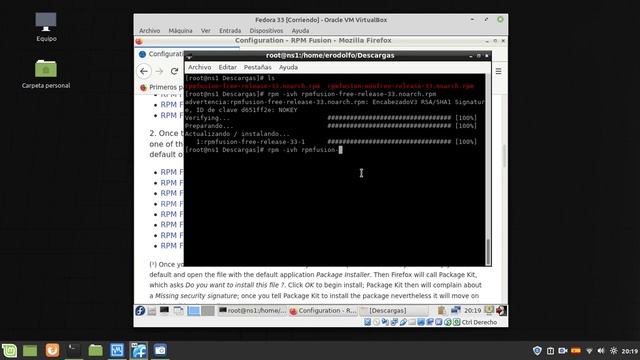Open Pestañas menu in the terminal
This screenshot has width=640, height=360.
pos(258,67)
